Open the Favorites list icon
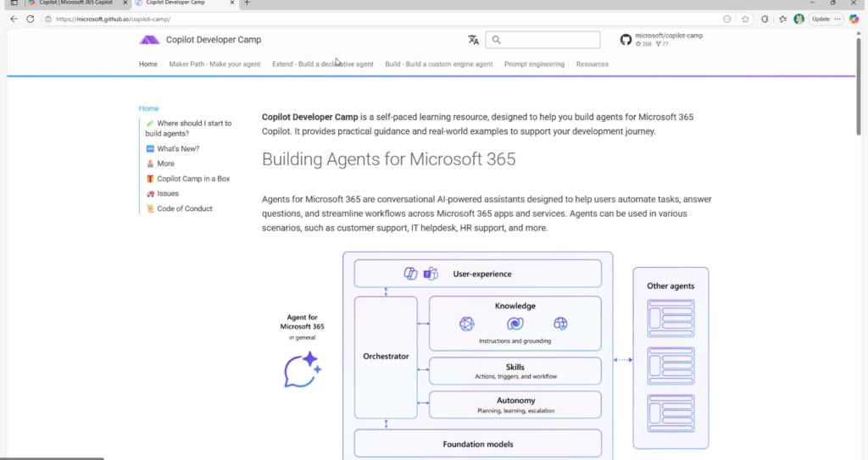 coord(782,19)
